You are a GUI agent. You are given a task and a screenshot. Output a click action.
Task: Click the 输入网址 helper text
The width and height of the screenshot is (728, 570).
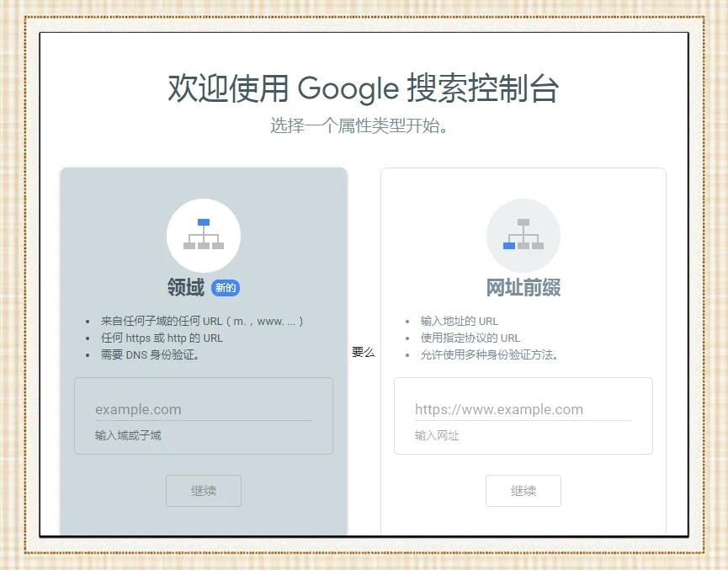click(x=437, y=435)
